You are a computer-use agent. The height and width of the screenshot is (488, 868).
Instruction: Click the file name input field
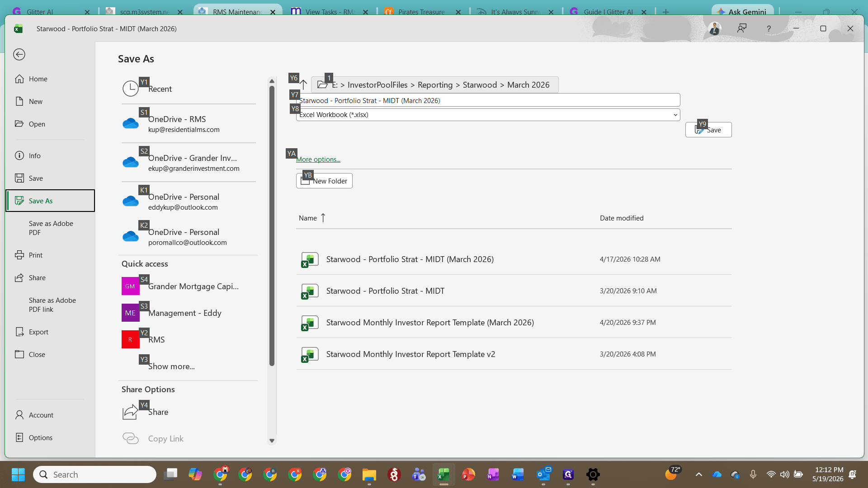488,100
